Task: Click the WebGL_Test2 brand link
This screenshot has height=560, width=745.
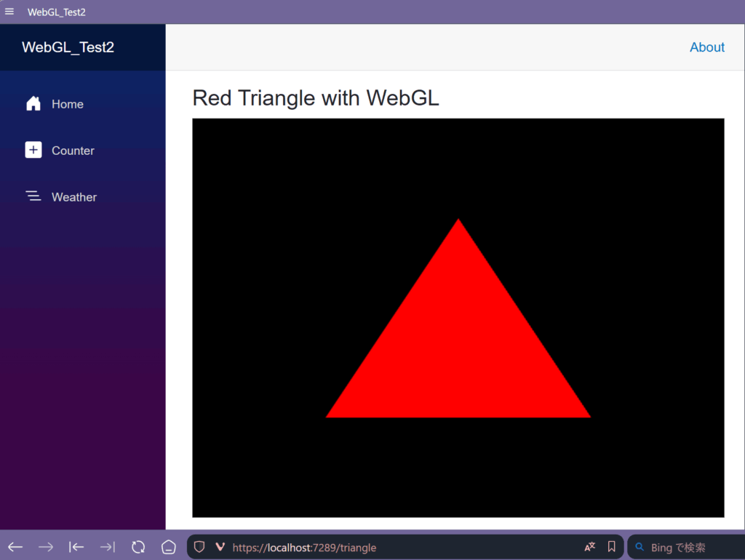Action: pos(68,47)
